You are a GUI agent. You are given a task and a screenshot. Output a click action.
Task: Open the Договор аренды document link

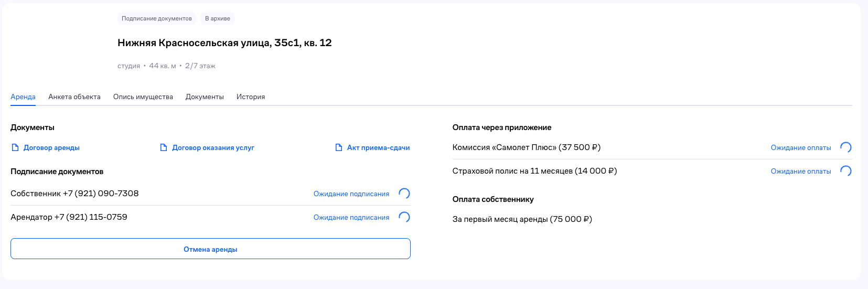tap(51, 147)
